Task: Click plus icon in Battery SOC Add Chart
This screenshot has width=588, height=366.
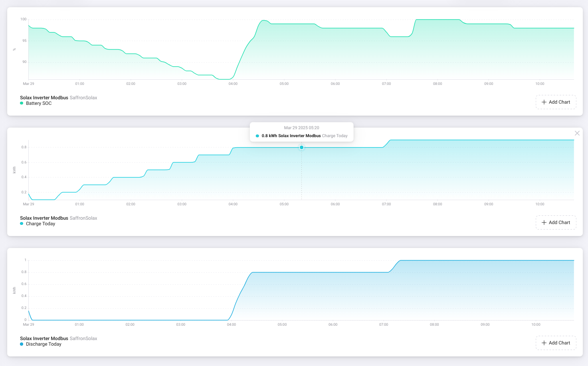Action: click(x=544, y=102)
